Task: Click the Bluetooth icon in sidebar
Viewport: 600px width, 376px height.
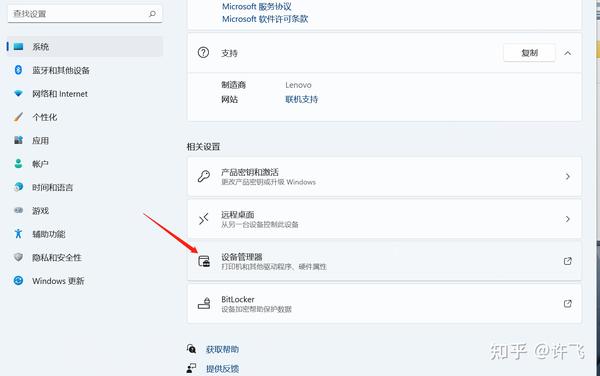Action: point(18,70)
